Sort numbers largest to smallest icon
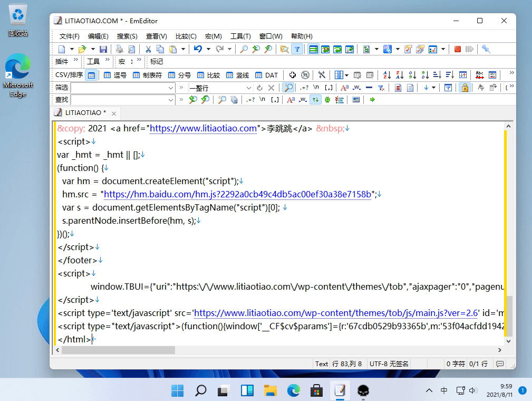The height and width of the screenshot is (401, 532). point(425,75)
